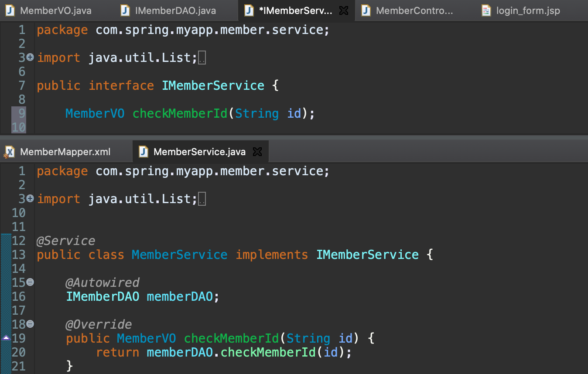Screen dimensions: 588x374
Task: Expand folded imports in MemberService editor
Action: (30, 198)
